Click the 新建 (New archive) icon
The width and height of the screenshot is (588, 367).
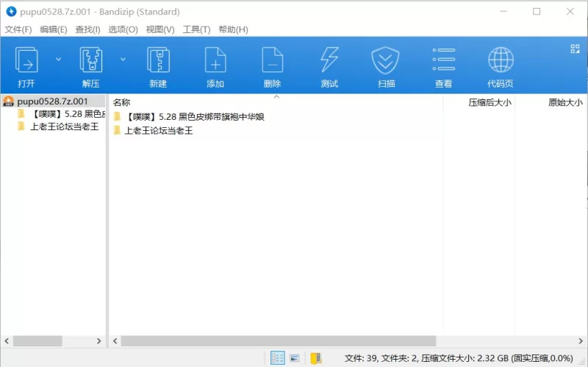(158, 60)
